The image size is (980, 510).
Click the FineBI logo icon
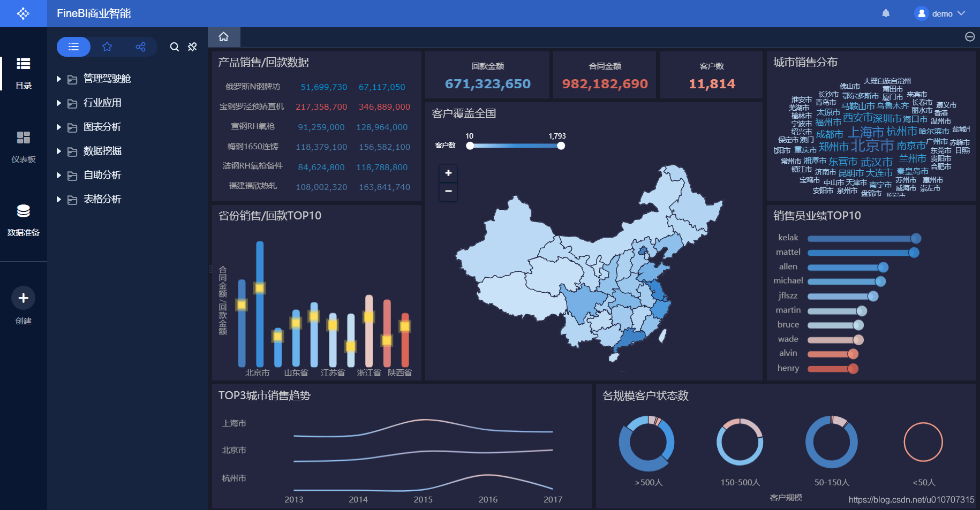tap(23, 13)
